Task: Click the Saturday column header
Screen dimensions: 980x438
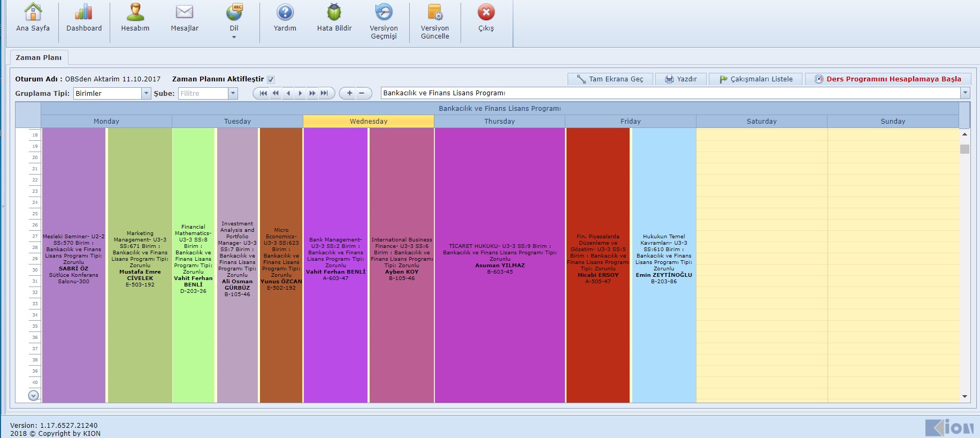Action: coord(762,122)
